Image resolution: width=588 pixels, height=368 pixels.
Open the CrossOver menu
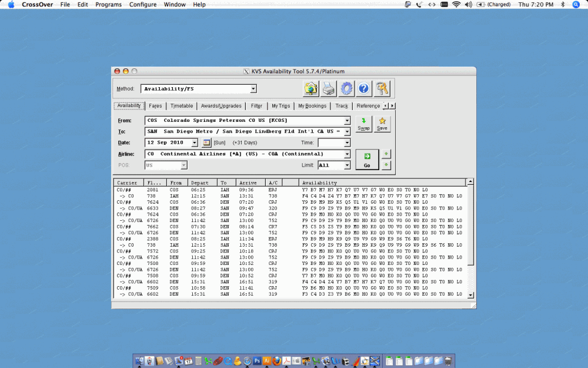click(x=38, y=5)
